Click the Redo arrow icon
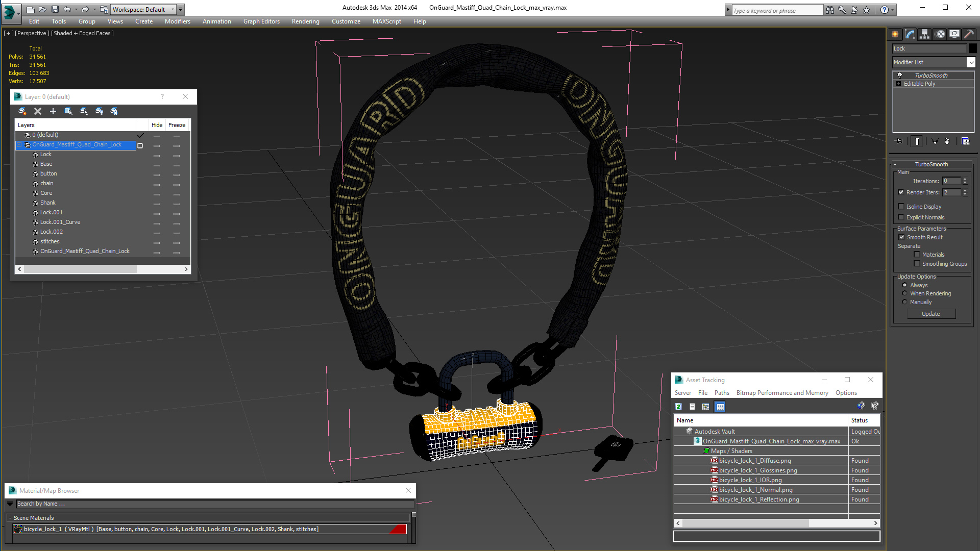980x551 pixels. click(x=85, y=9)
